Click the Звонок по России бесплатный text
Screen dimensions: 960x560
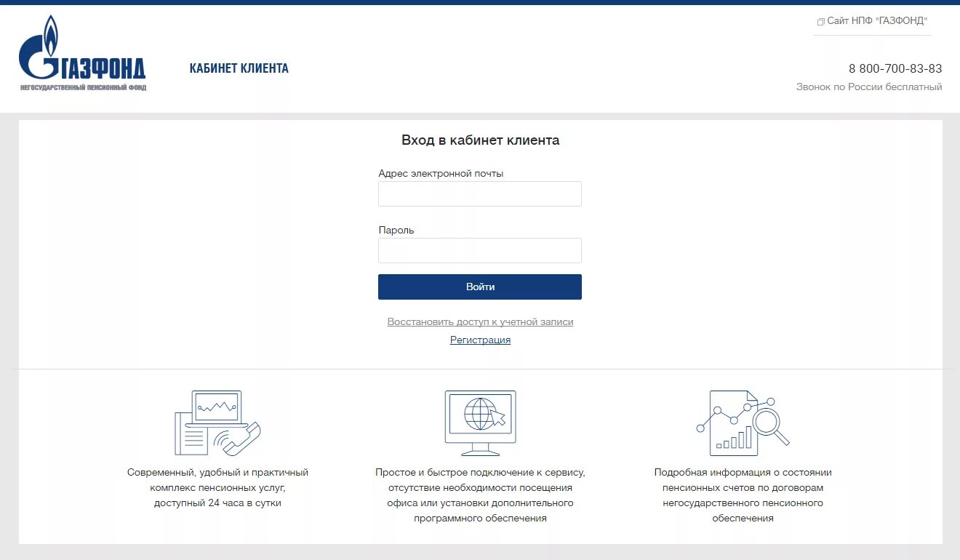click(x=869, y=87)
